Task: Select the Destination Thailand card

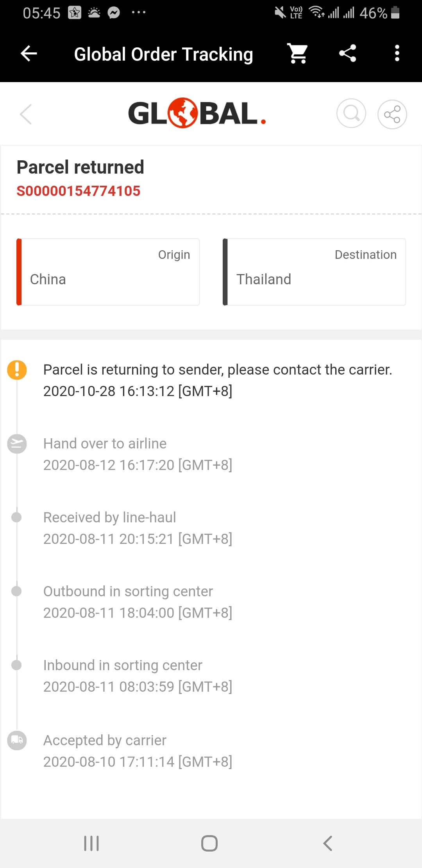Action: [x=314, y=272]
